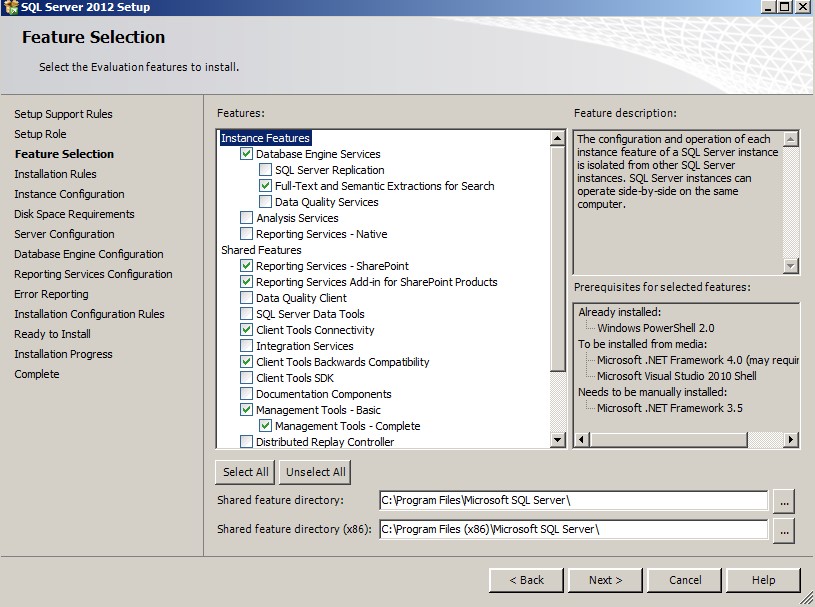This screenshot has width=815, height=607.
Task: Select the Instance Features tree node
Action: pos(265,138)
